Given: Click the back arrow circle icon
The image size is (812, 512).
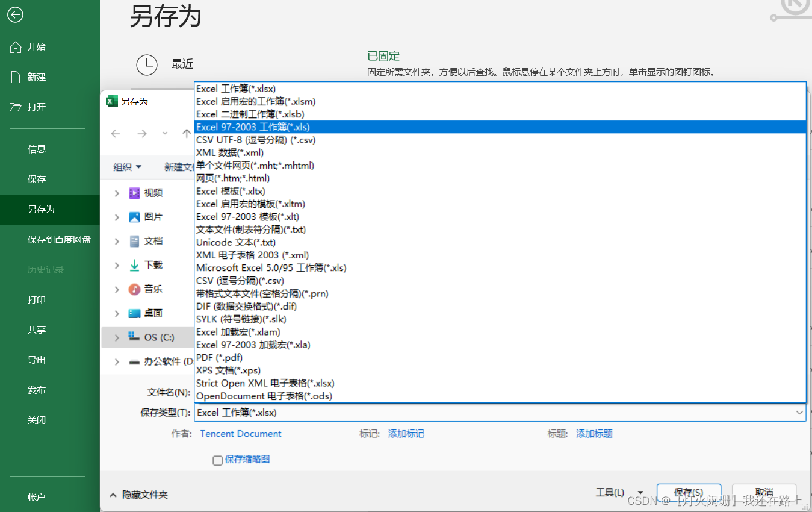Looking at the screenshot, I should [15, 15].
